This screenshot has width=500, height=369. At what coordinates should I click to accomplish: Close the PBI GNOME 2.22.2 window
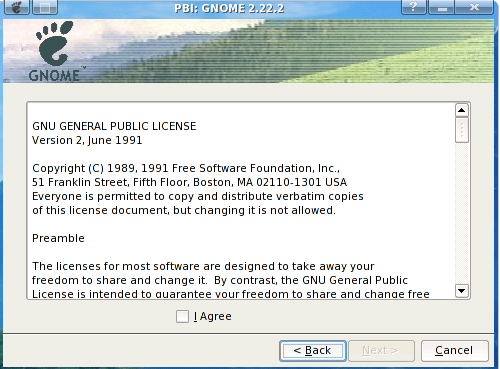pos(474,7)
